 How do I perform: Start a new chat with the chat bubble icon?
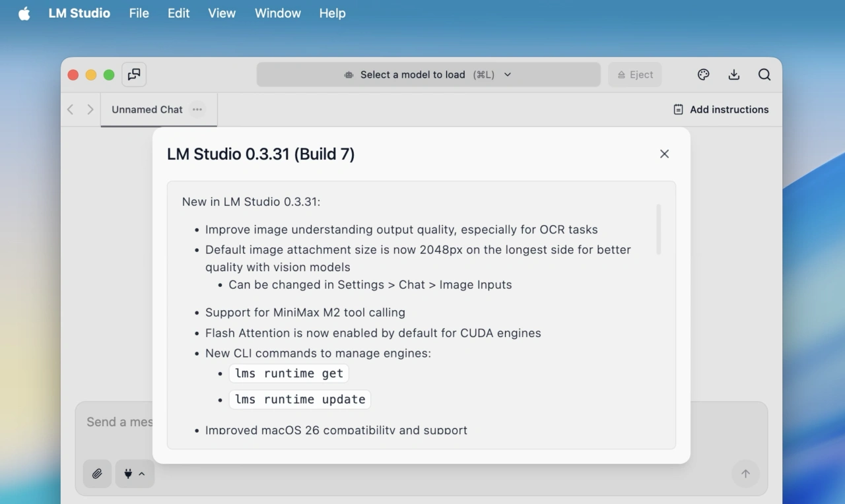pos(134,75)
